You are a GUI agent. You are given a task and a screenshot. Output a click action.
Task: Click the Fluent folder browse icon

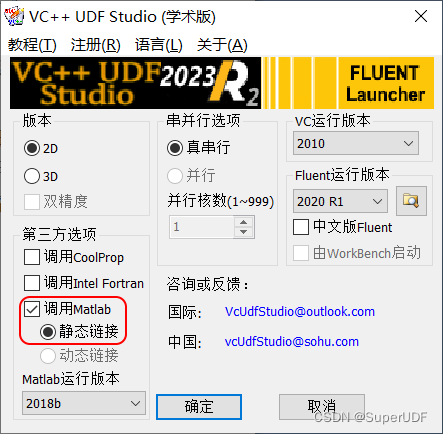[411, 201]
